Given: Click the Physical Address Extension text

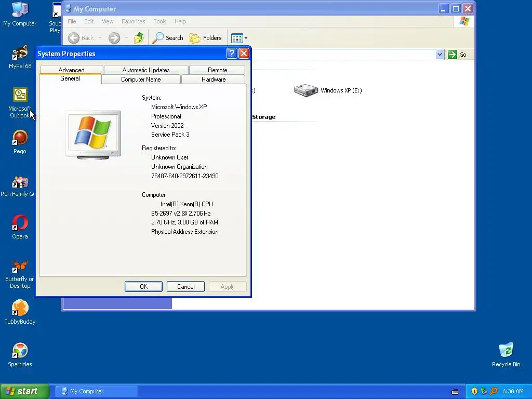Looking at the screenshot, I should [184, 231].
